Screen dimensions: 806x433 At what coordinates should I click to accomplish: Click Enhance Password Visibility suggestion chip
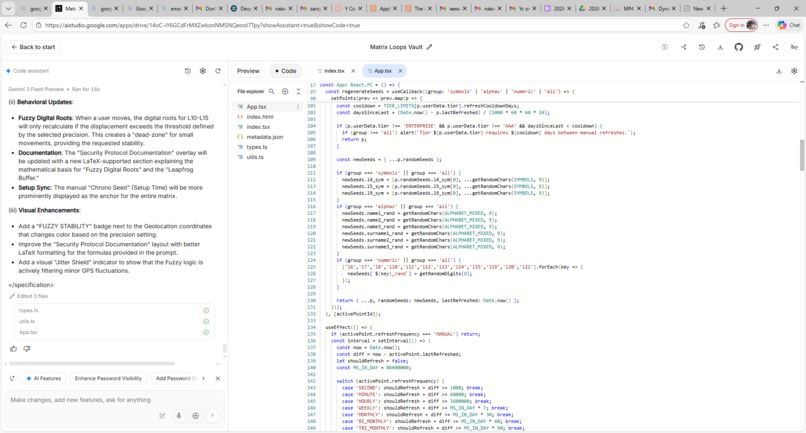[108, 378]
